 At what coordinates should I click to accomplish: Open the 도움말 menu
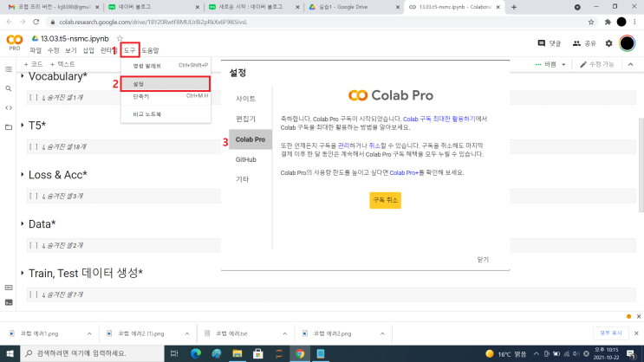coord(150,50)
